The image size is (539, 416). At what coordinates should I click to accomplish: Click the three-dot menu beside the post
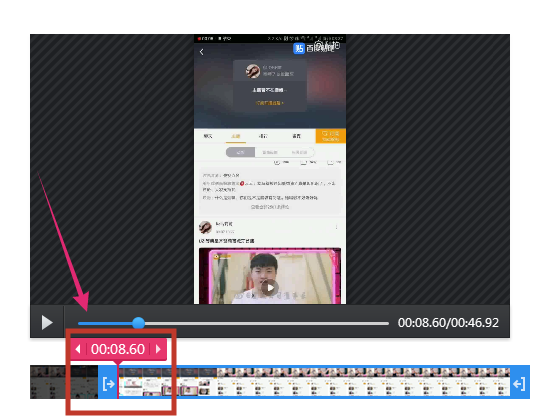pyautogui.click(x=336, y=227)
